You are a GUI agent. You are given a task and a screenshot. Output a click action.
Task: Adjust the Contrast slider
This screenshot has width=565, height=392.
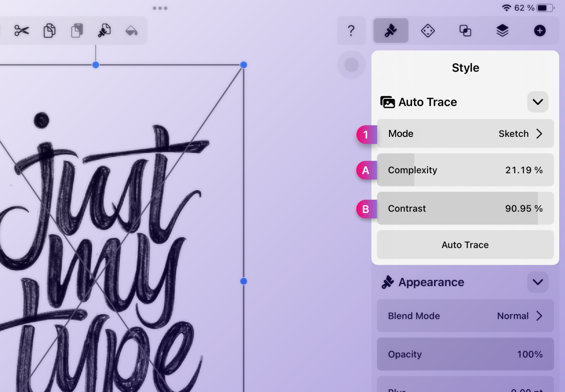(x=465, y=208)
